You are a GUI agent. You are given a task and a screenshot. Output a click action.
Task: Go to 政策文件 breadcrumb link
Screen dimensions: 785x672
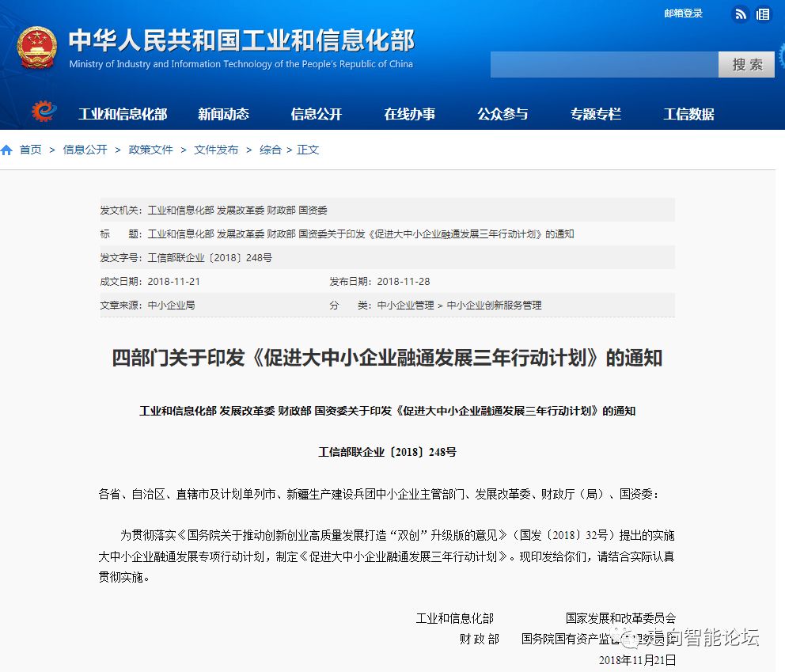150,150
